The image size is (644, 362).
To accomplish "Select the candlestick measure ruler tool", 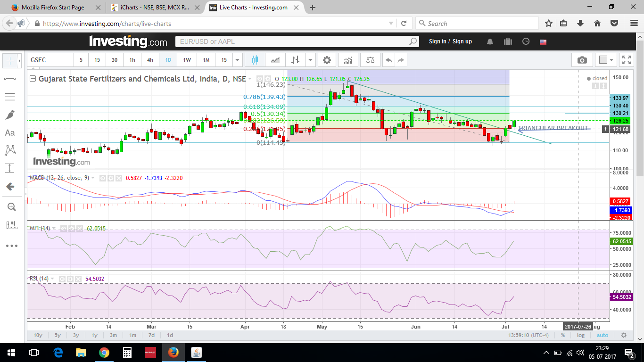I will (11, 225).
